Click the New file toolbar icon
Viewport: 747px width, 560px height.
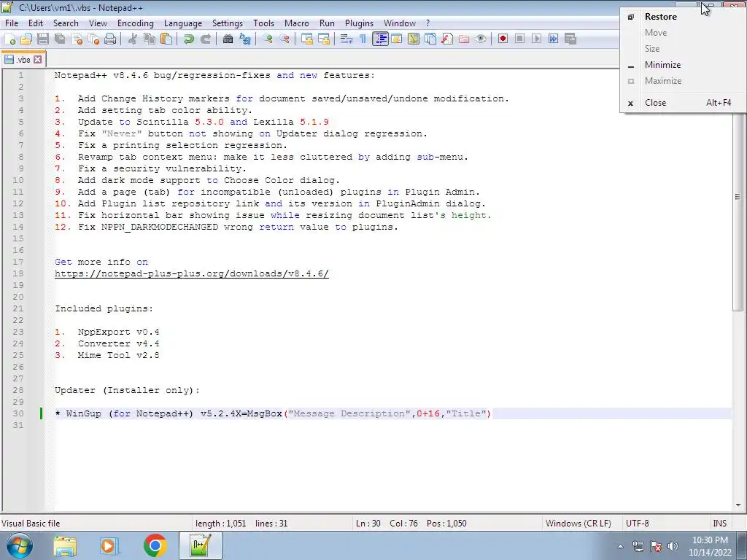point(10,39)
